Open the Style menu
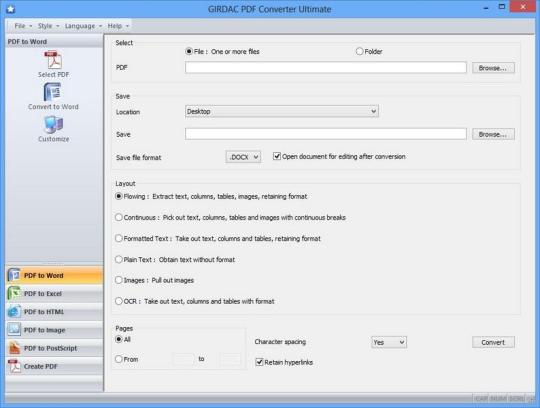 coord(48,26)
